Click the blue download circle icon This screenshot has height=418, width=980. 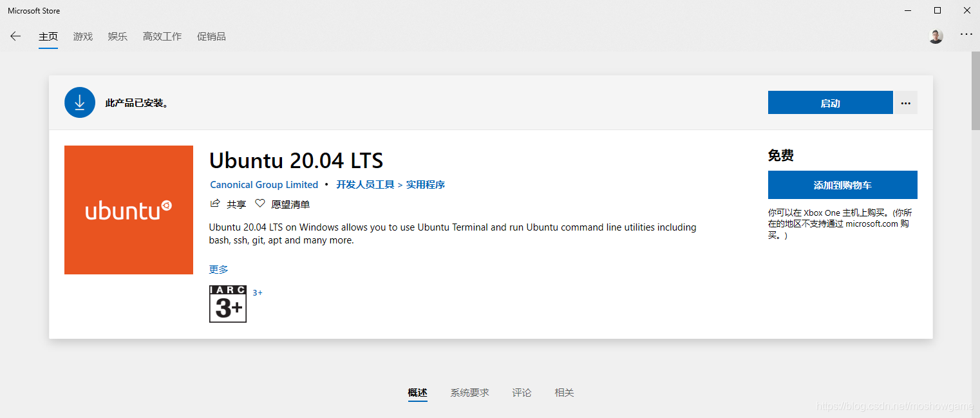click(80, 102)
